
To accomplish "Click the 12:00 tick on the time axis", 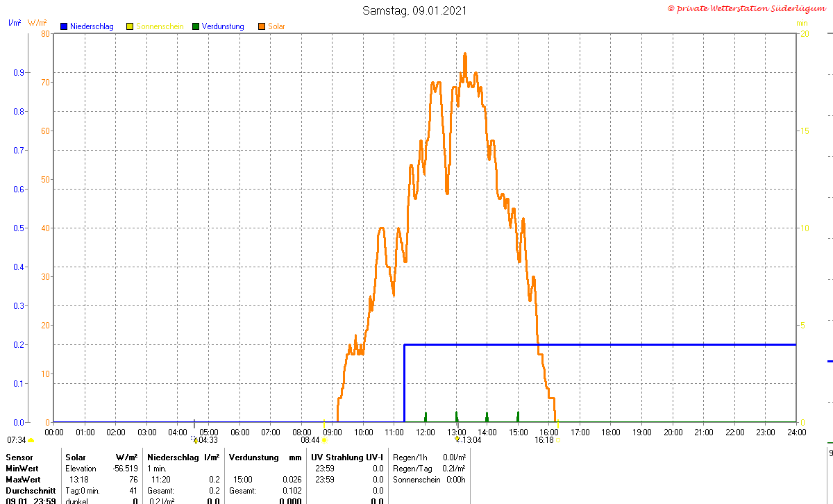I will click(x=426, y=432).
